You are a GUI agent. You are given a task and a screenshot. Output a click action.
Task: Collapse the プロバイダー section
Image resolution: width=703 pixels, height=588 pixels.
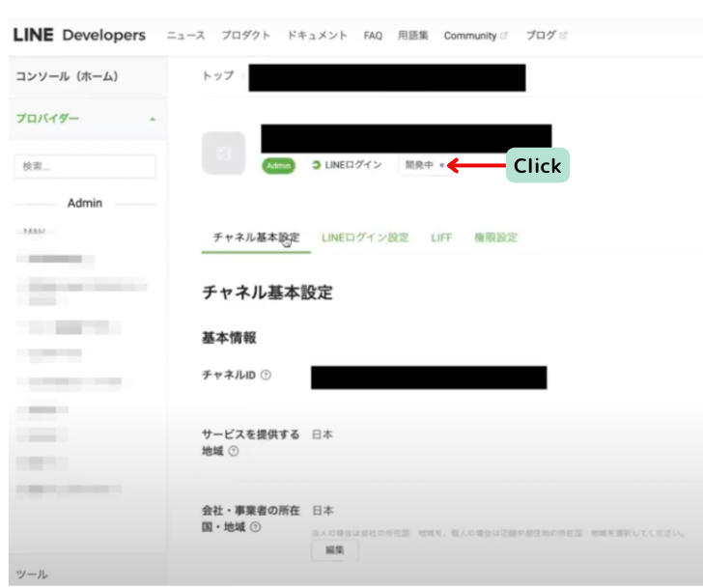click(87, 119)
